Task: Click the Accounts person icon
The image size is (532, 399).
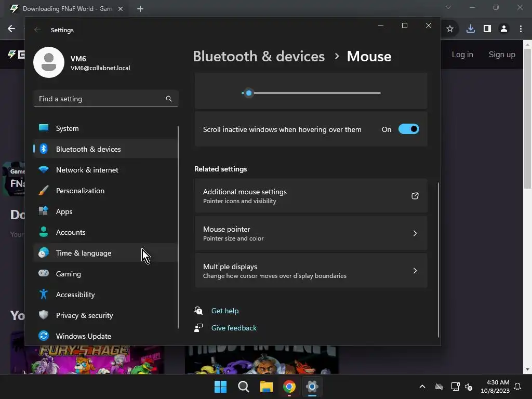Action: point(44,232)
